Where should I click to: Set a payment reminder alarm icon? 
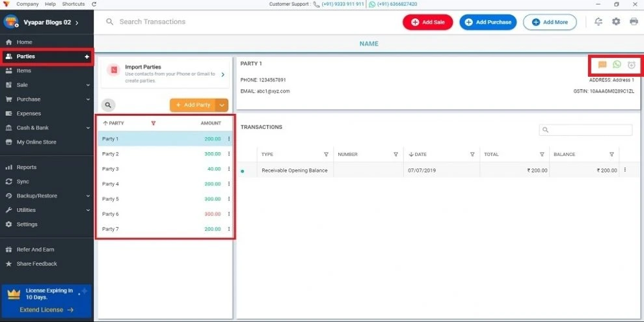(632, 64)
